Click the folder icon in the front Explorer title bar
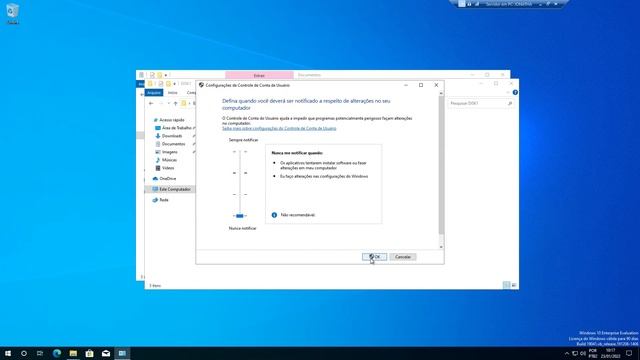This screenshot has height=360, width=640. point(150,83)
